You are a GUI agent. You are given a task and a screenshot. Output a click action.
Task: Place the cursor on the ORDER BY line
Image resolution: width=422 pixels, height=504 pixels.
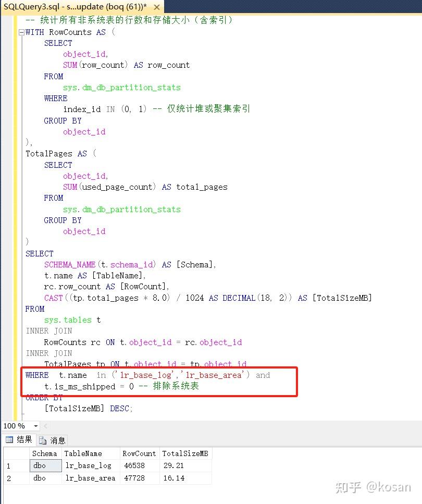pos(39,397)
